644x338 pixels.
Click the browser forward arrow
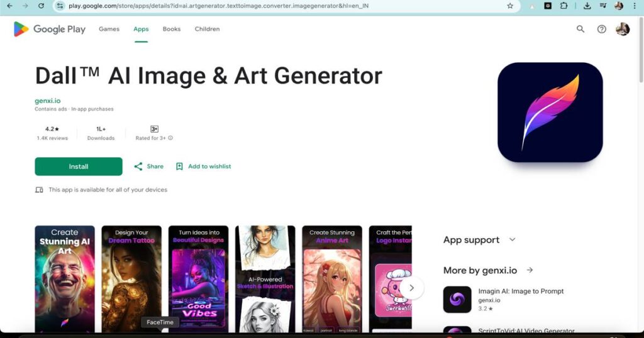click(25, 6)
